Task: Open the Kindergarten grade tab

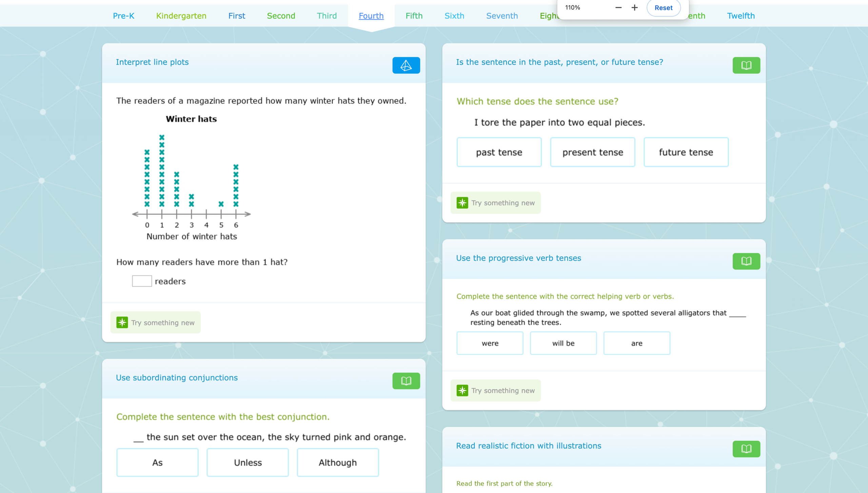Action: click(x=181, y=16)
